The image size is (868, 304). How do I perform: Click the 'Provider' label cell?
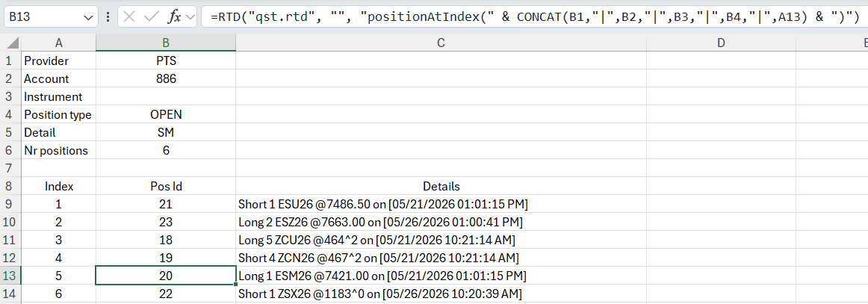[59, 61]
